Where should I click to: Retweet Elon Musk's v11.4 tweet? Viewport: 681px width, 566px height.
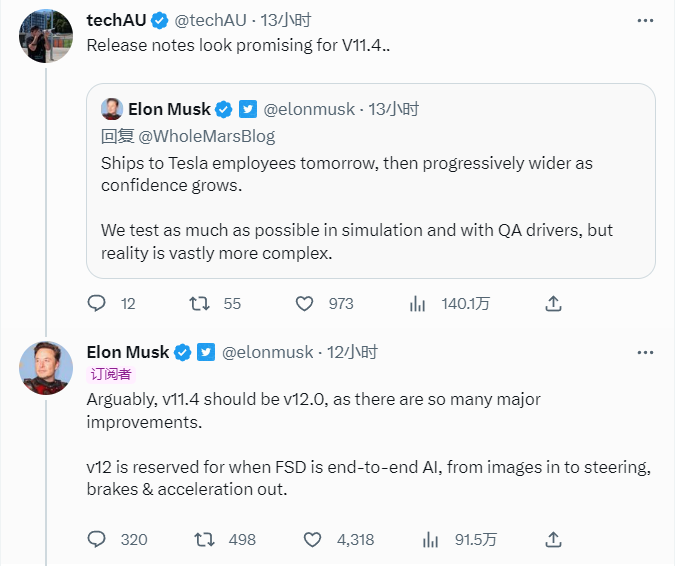coord(204,539)
